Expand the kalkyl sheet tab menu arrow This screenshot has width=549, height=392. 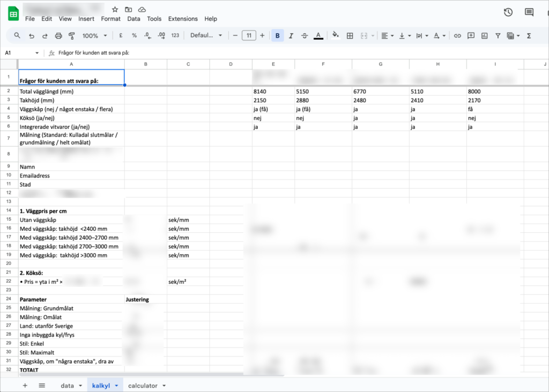click(x=116, y=386)
